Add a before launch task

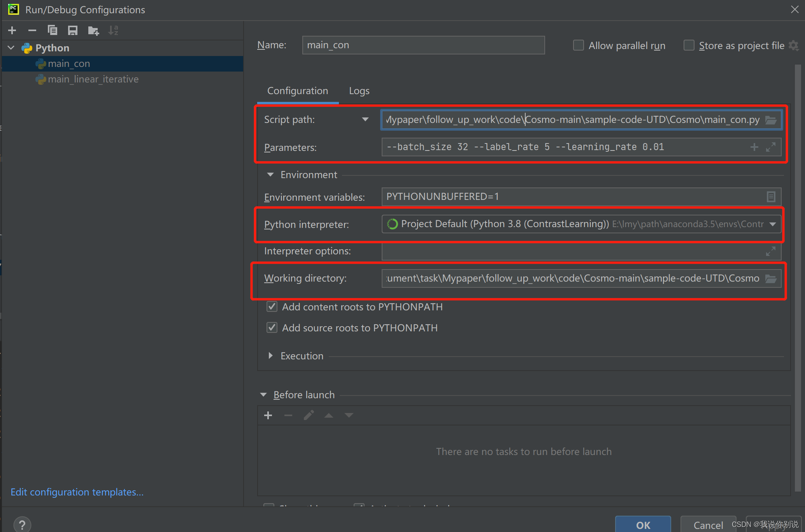268,415
